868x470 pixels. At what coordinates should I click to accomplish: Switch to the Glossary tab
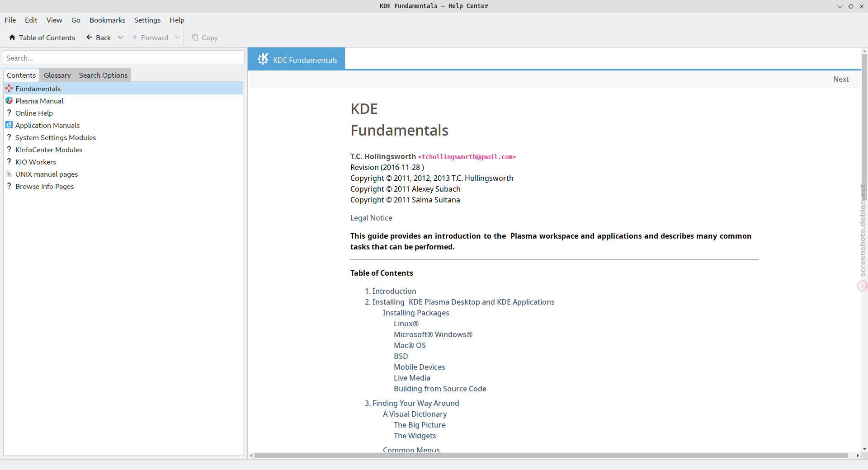coord(57,75)
